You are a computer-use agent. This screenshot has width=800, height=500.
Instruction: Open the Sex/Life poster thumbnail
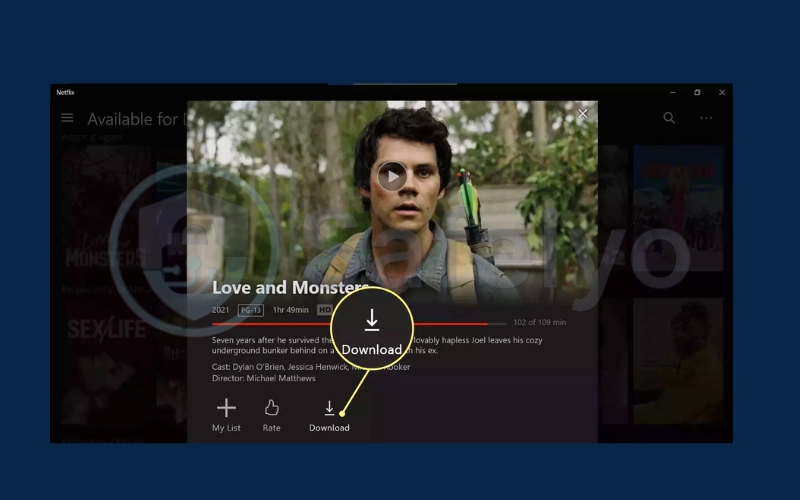tap(107, 361)
